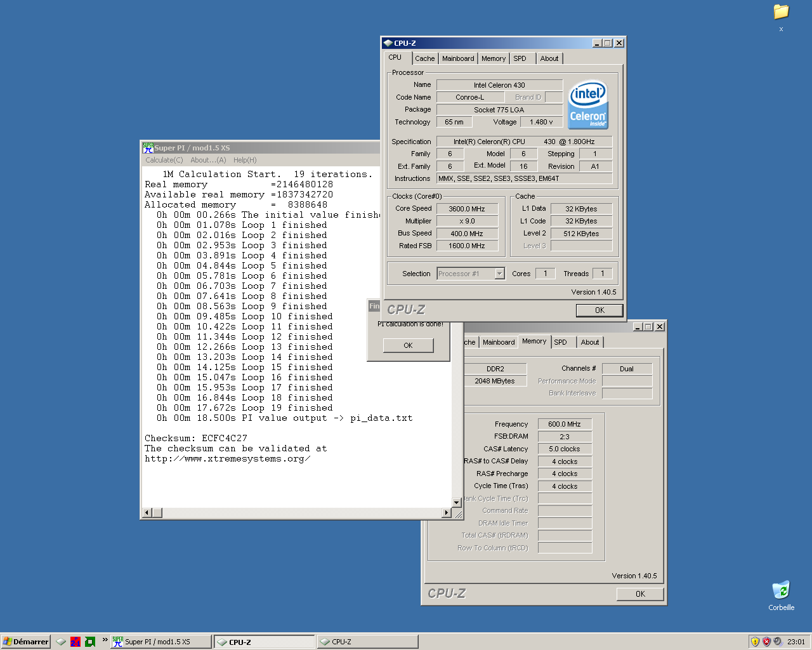Click the memory size 2048 MBytes field
812x650 pixels.
coord(495,381)
